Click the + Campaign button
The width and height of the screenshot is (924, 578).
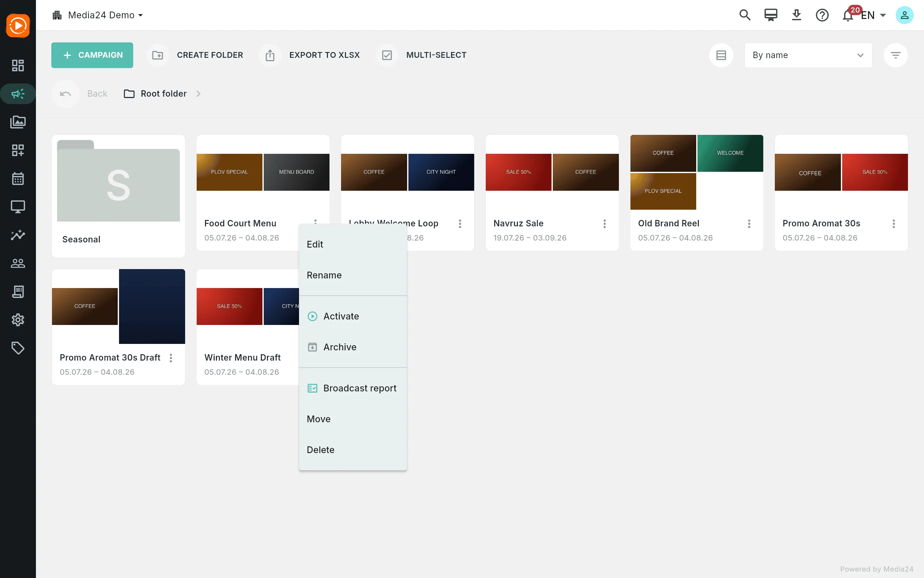tap(92, 55)
